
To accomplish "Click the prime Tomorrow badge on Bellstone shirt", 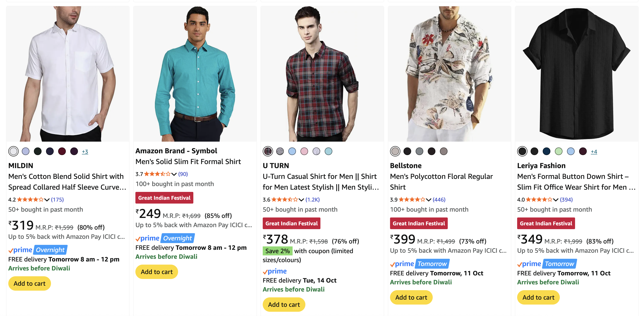I will [419, 264].
